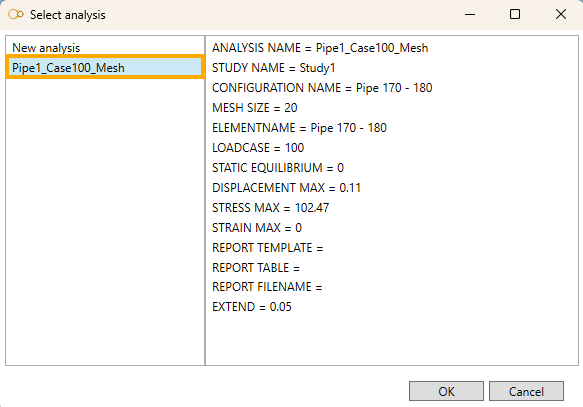This screenshot has height=407, width=583.
Task: Click the DISPLACEMENT MAX = 0.11 line
Action: (x=286, y=188)
